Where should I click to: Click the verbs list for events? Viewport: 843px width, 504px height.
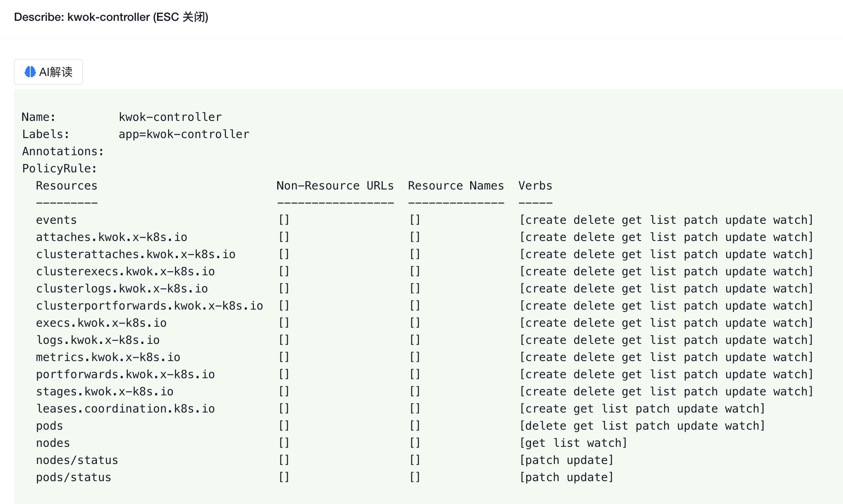(x=666, y=220)
